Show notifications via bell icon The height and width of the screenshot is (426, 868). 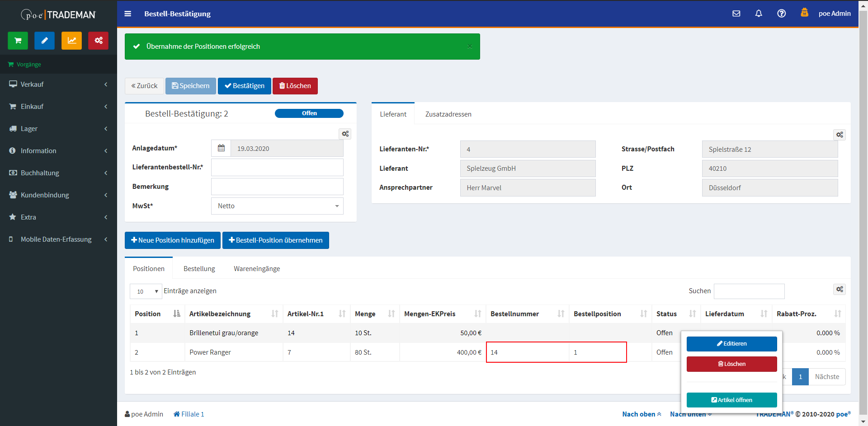coord(759,14)
